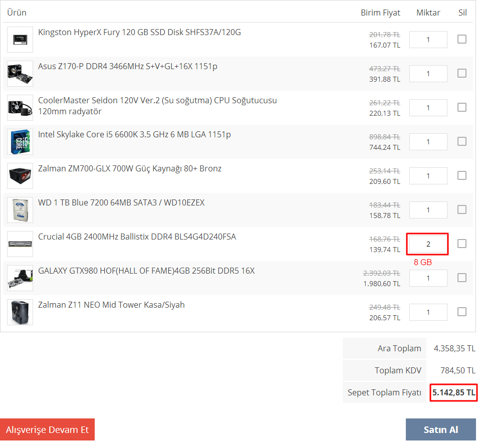Click Miktar column header
Viewport: 480px width, 448px height.
(x=428, y=13)
